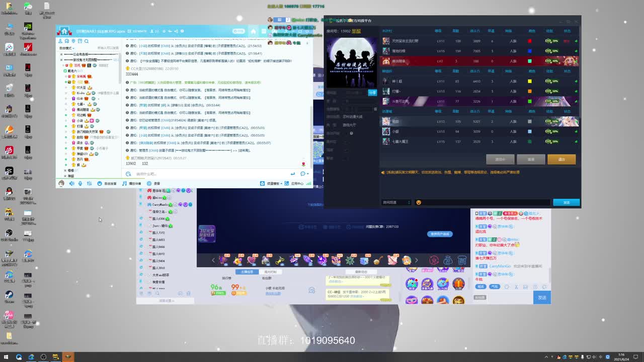This screenshot has height=362, width=644.
Task: Open the 自由模式 speaking mode dropdown
Action: [67, 48]
